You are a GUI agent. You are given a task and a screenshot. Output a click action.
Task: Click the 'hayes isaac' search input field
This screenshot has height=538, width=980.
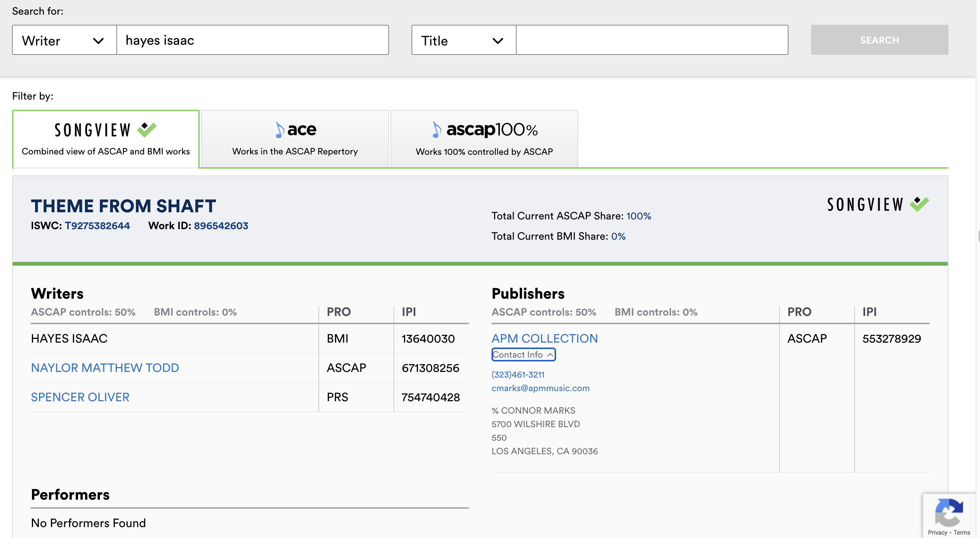pyautogui.click(x=253, y=40)
